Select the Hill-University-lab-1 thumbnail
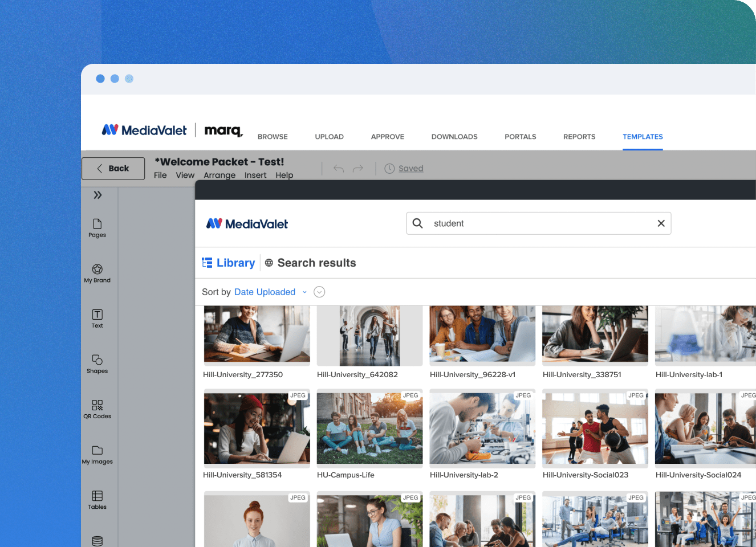This screenshot has height=547, width=756. (706, 336)
